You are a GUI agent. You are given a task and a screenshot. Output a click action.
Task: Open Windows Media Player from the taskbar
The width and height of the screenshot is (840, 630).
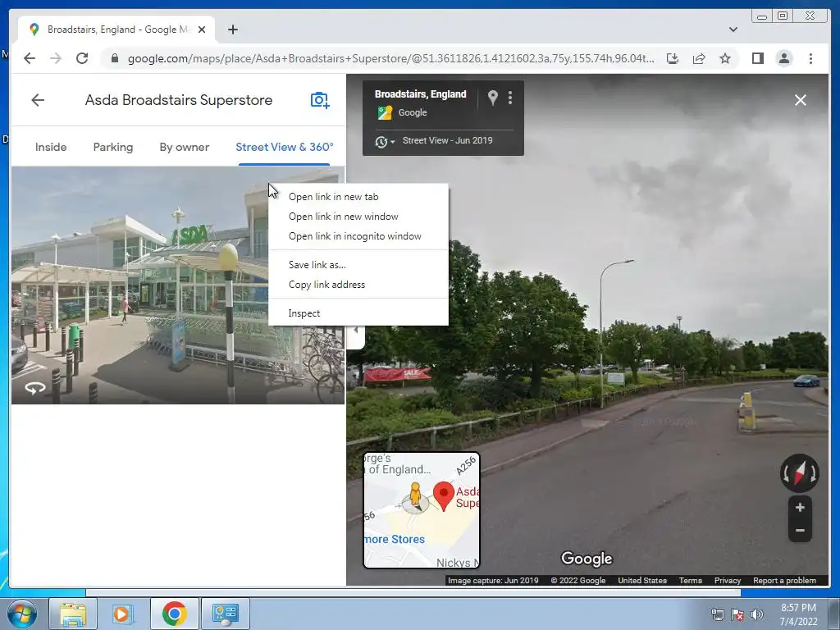[123, 614]
